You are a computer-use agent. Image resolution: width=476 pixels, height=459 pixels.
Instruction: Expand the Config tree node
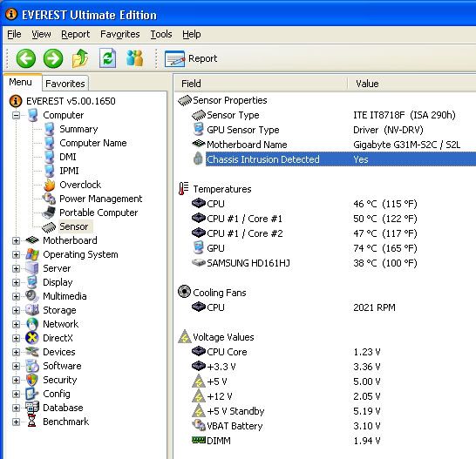coord(16,394)
